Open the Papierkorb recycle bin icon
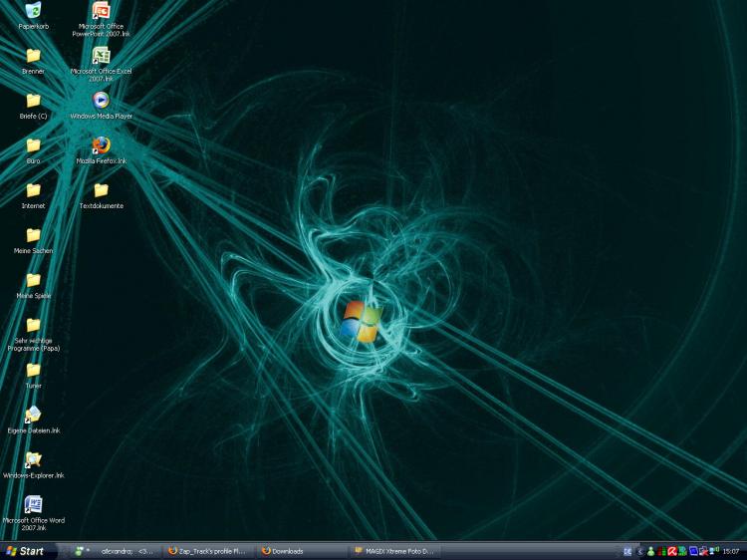This screenshot has width=747, height=560. (x=33, y=12)
